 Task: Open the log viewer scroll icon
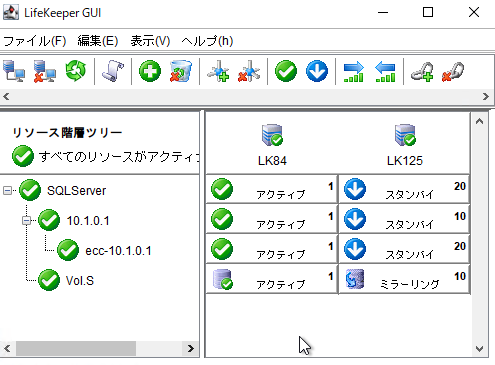(113, 71)
